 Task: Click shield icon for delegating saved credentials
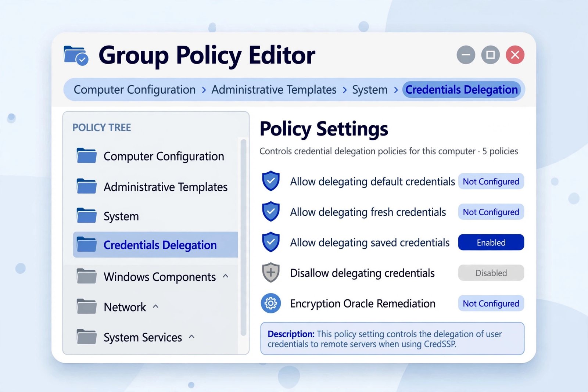(x=271, y=242)
